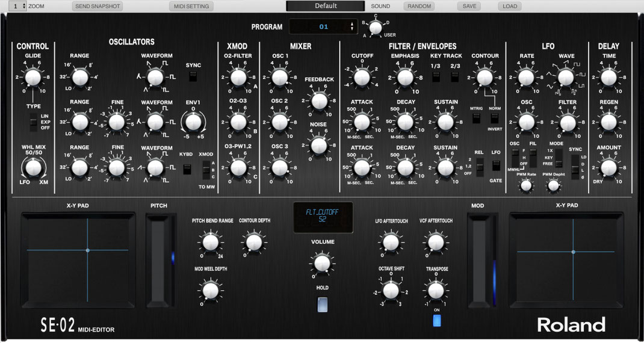Change the LFO MODE 1X/KEY/FREE selector

pos(559,158)
